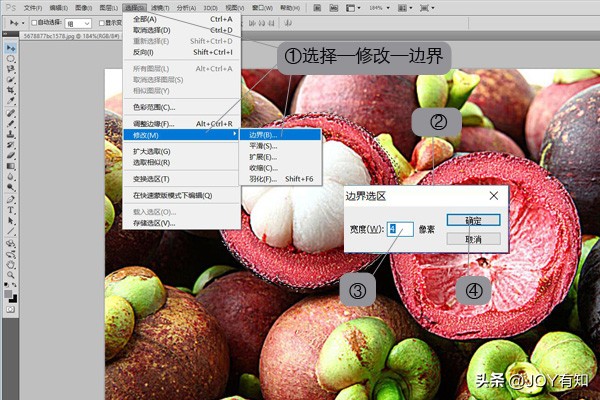Screen dimensions: 600x400
Task: Open the 编辑(E) menu
Action: (59, 8)
